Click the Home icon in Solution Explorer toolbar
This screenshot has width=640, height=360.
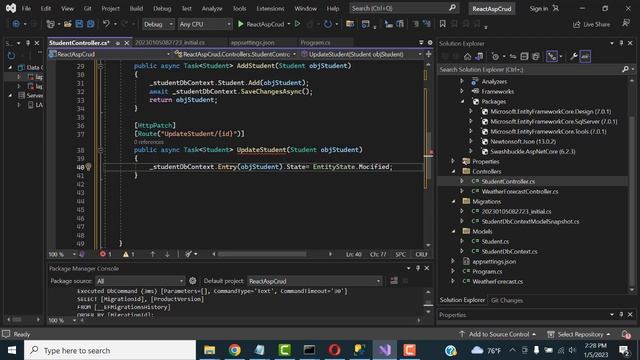tap(467, 56)
